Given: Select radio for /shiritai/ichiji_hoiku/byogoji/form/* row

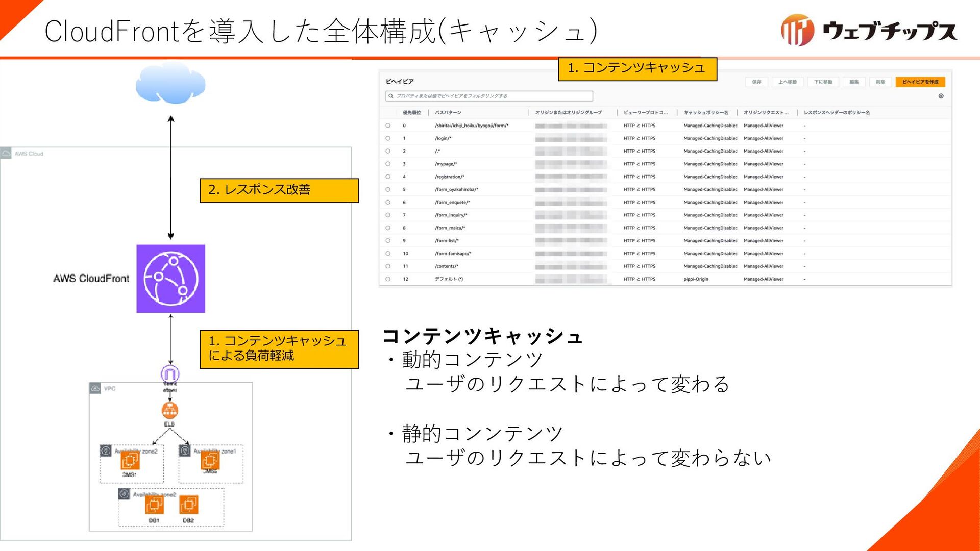Looking at the screenshot, I should tap(388, 126).
